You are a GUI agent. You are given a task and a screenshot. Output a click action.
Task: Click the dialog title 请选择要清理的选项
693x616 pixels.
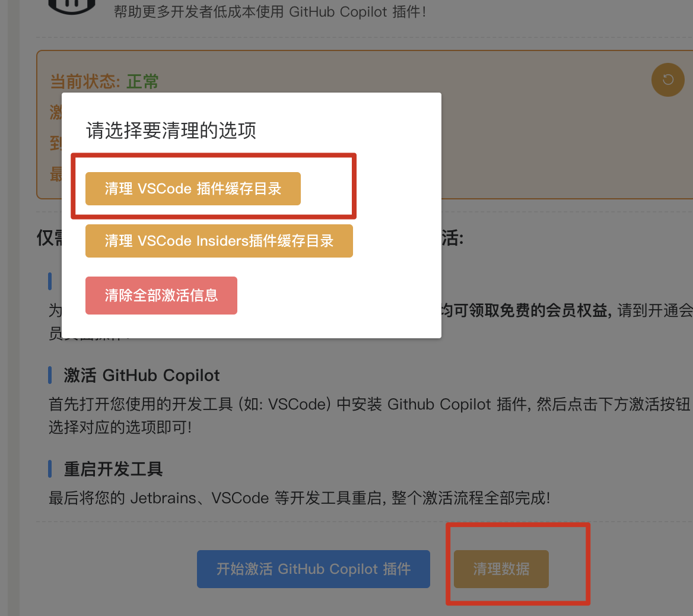click(x=171, y=130)
